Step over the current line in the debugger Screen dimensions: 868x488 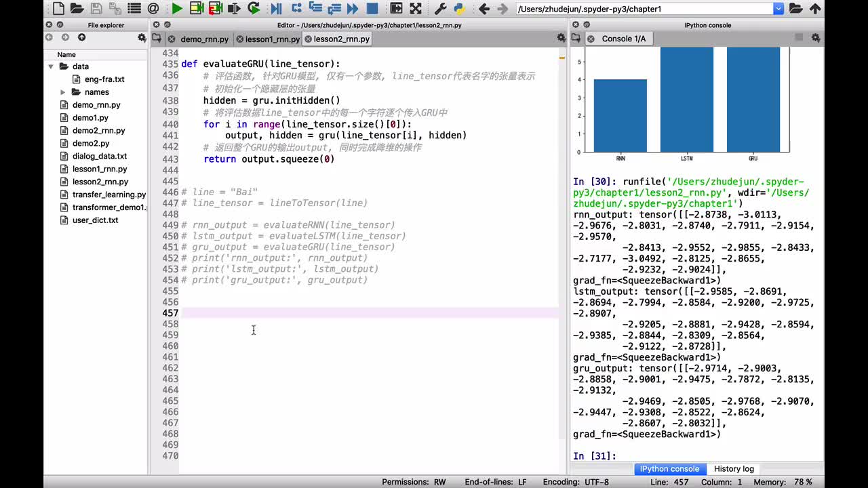click(296, 9)
